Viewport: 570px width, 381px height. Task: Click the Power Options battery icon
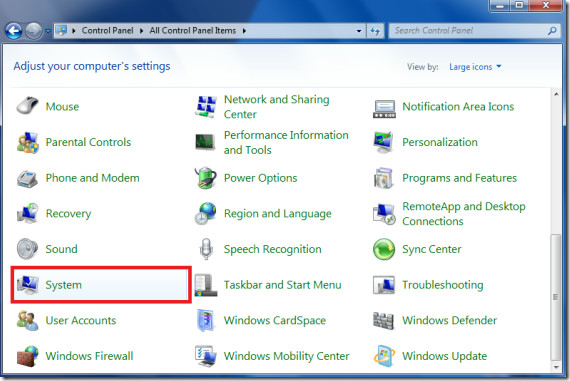pyautogui.click(x=206, y=178)
